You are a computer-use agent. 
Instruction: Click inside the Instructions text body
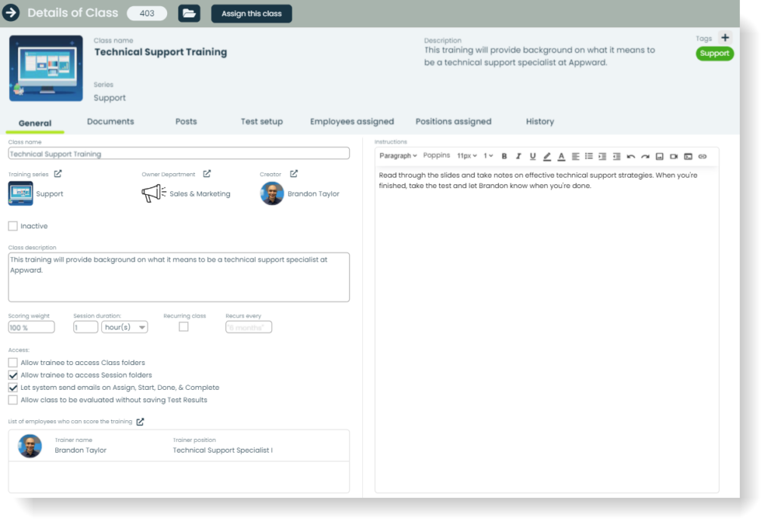click(546, 329)
